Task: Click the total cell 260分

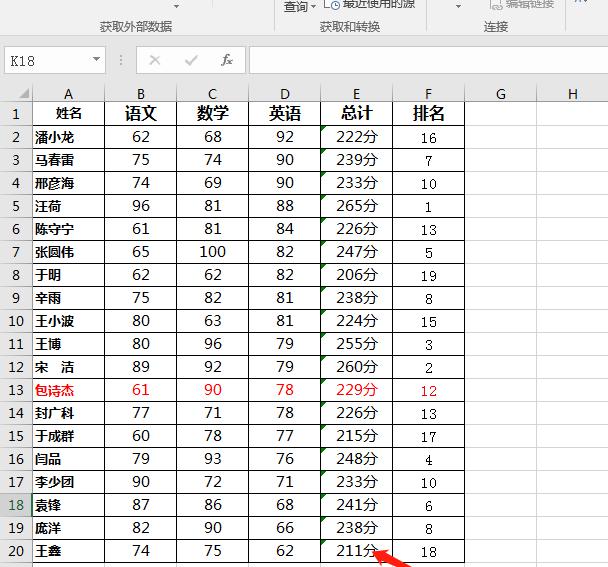Action: click(x=357, y=367)
